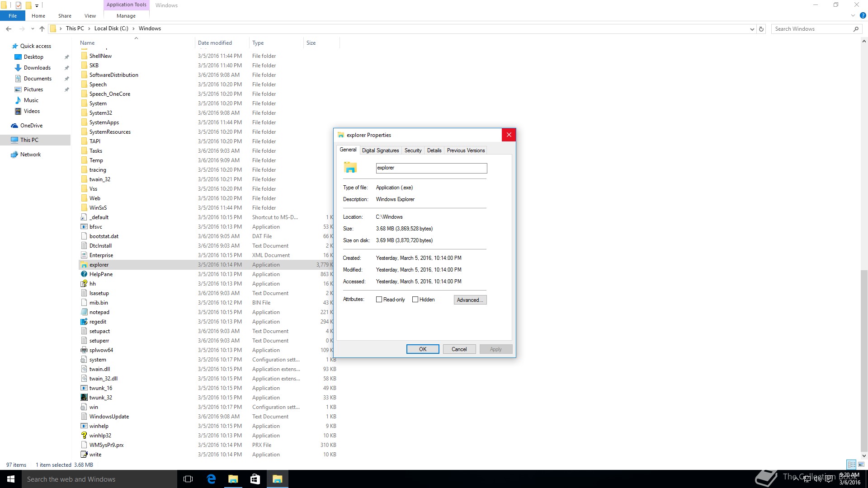Click the splwow64 printer icon
868x488 pixels.
tap(84, 350)
